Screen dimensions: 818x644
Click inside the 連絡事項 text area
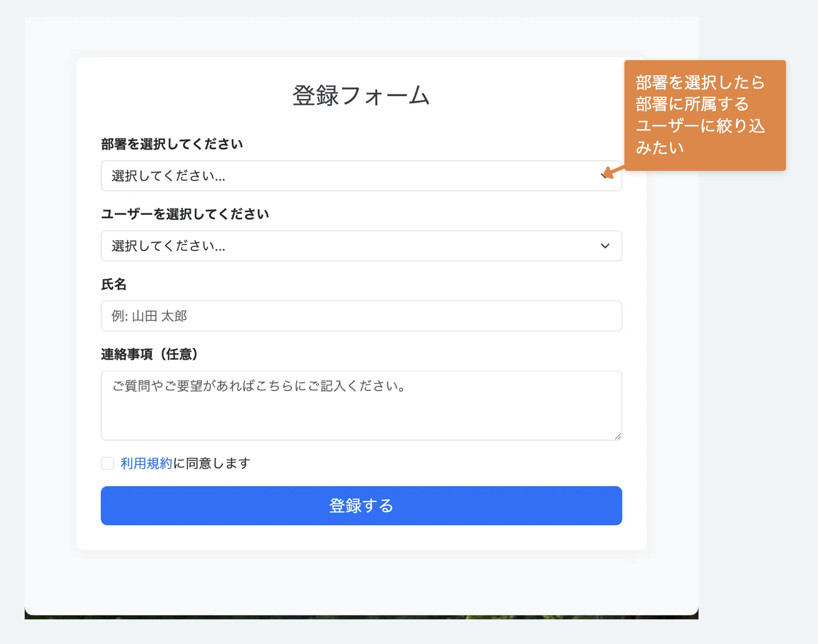[x=361, y=405]
